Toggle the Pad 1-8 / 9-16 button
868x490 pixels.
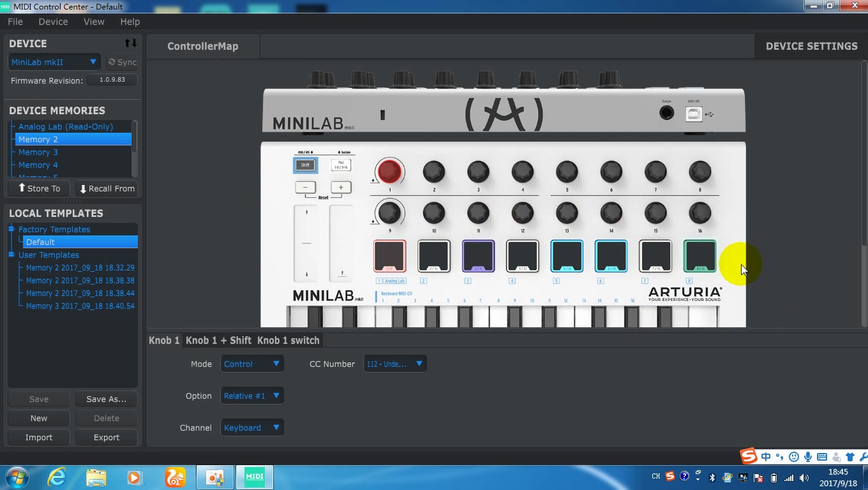(341, 165)
